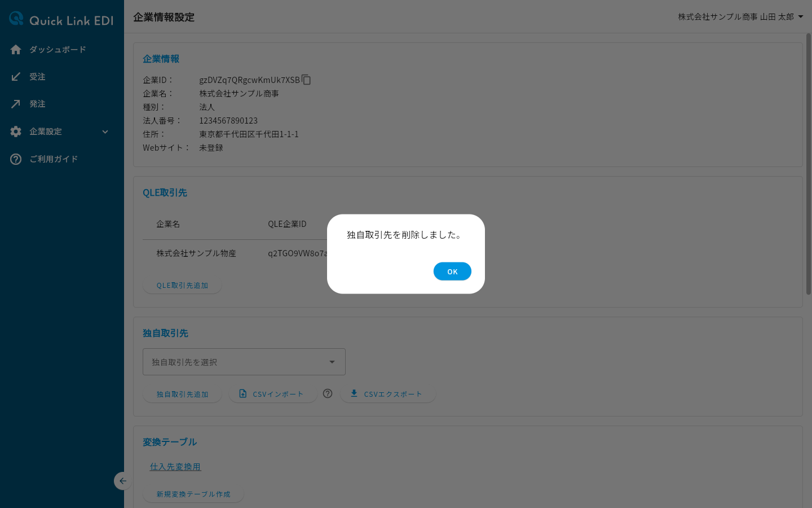Image resolution: width=812 pixels, height=508 pixels.
Task: Select the 株式会社サンプル物産 table cell
Action: [x=196, y=253]
